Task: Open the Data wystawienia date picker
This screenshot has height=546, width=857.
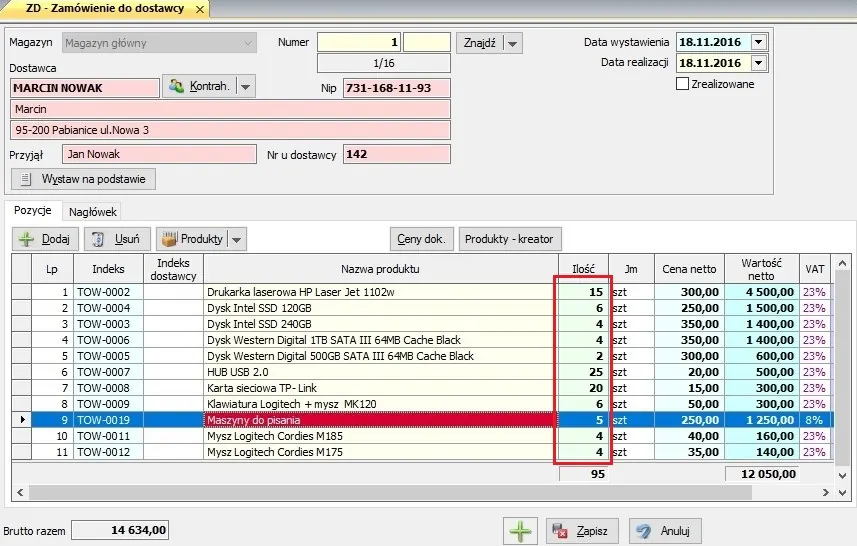Action: 759,42
